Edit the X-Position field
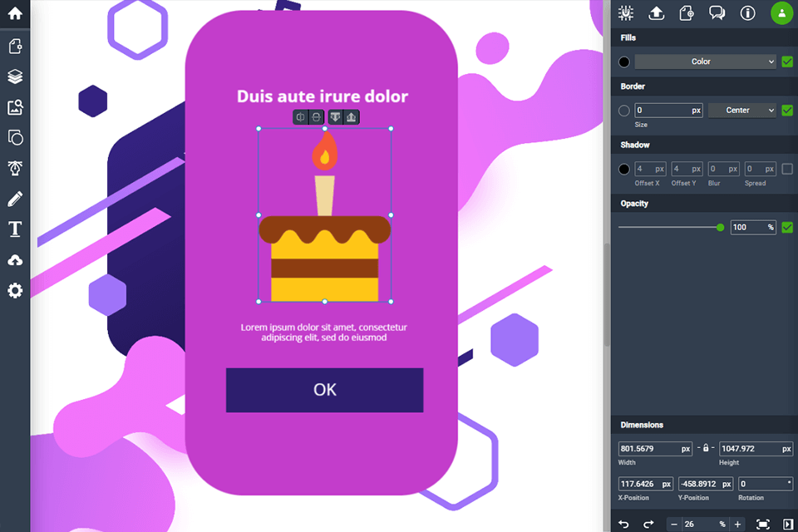Image resolution: width=798 pixels, height=532 pixels. pos(645,484)
